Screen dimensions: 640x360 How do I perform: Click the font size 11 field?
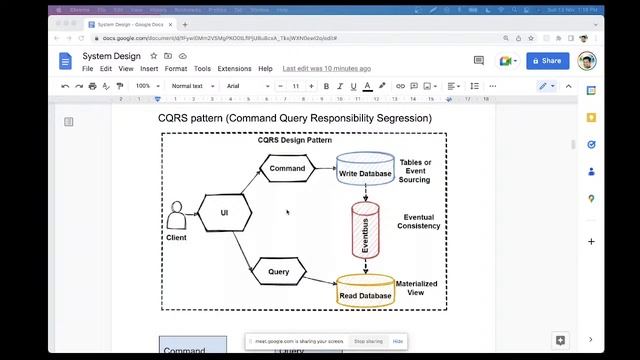(296, 86)
